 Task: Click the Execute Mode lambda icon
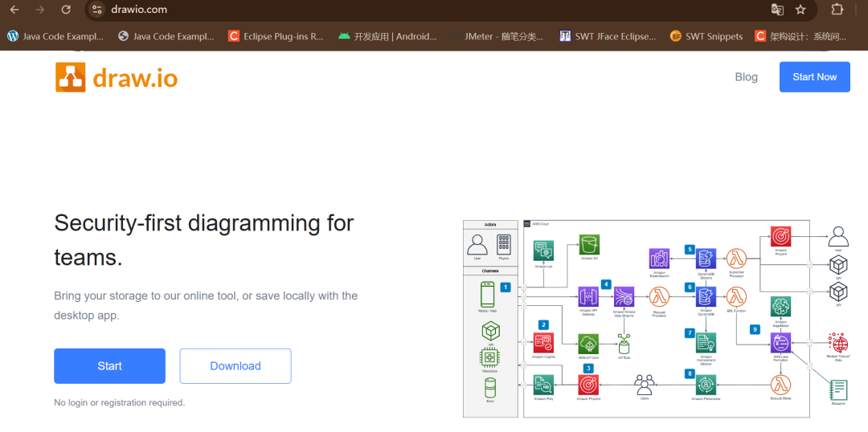[780, 385]
